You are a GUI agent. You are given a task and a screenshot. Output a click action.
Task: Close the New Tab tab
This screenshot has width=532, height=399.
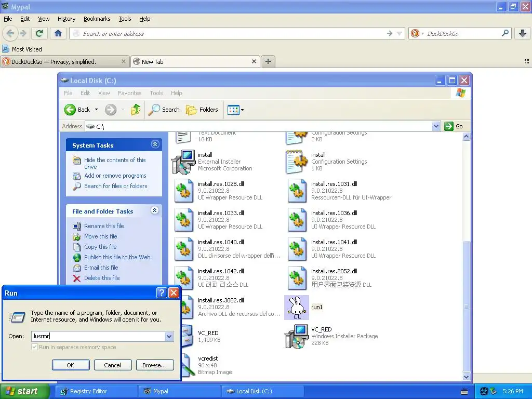[x=254, y=61]
